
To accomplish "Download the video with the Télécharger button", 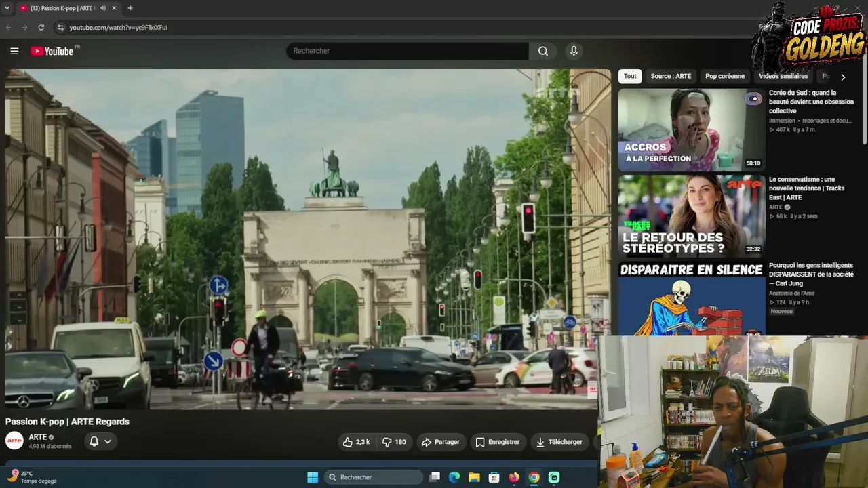I will (x=559, y=442).
